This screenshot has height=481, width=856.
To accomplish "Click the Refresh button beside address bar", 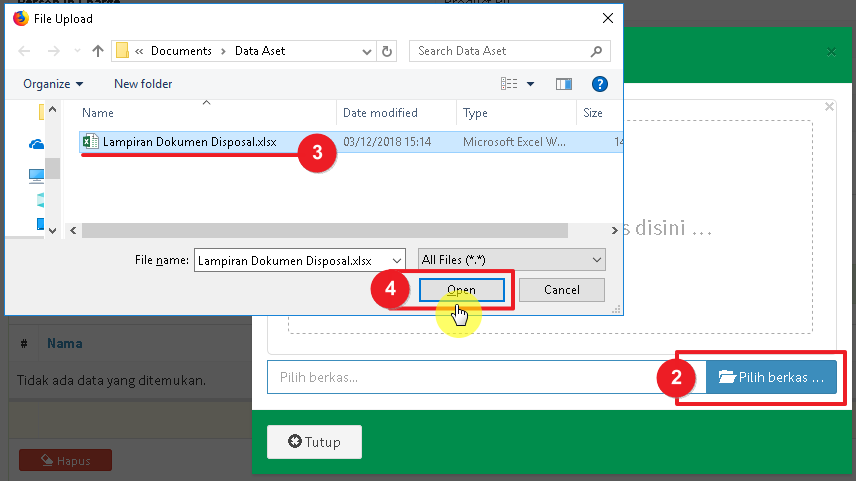I will point(388,51).
